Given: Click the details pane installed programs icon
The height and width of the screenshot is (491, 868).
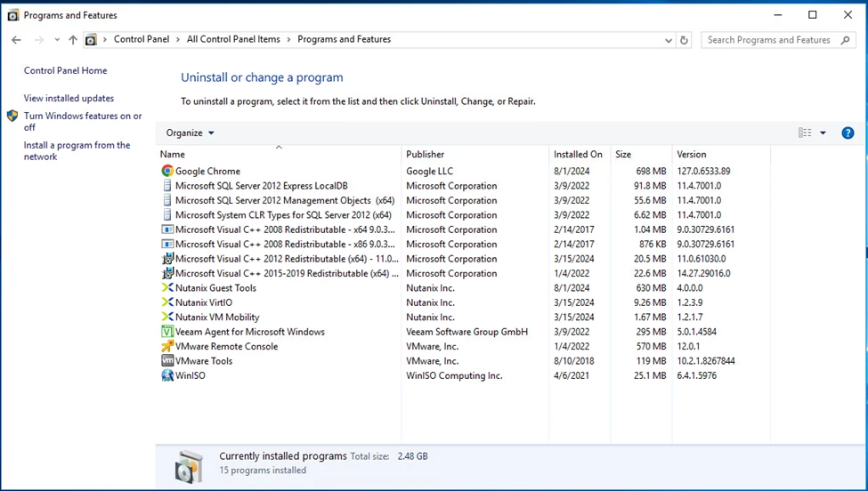Looking at the screenshot, I should [189, 467].
